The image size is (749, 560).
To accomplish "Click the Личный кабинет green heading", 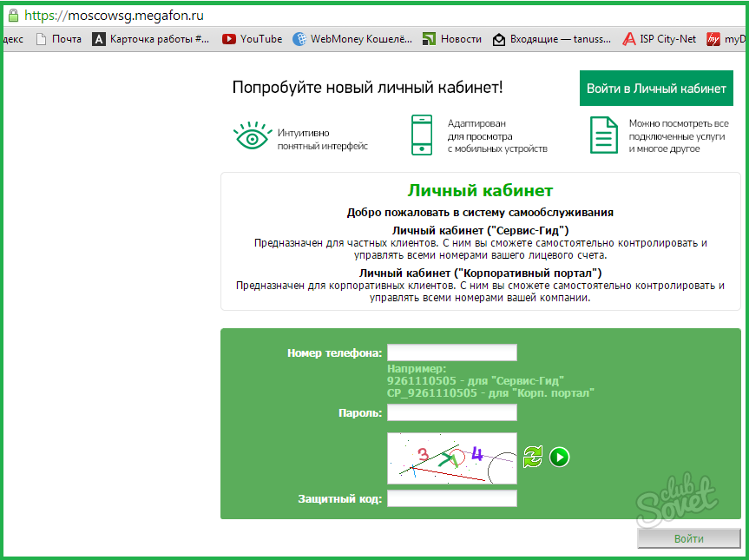I will [480, 191].
